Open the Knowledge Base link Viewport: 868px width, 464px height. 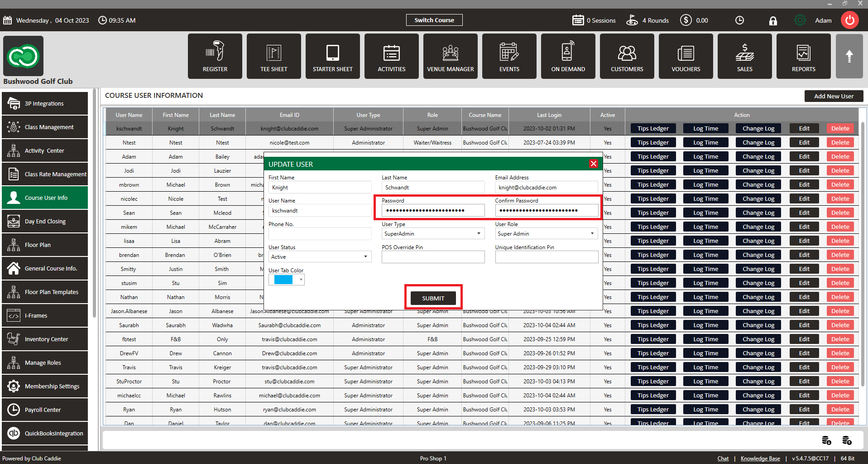760,459
